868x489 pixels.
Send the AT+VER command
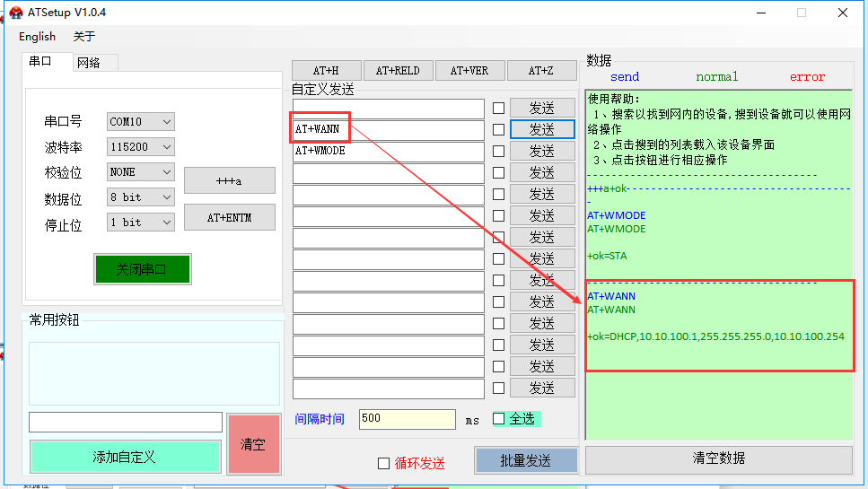(469, 71)
